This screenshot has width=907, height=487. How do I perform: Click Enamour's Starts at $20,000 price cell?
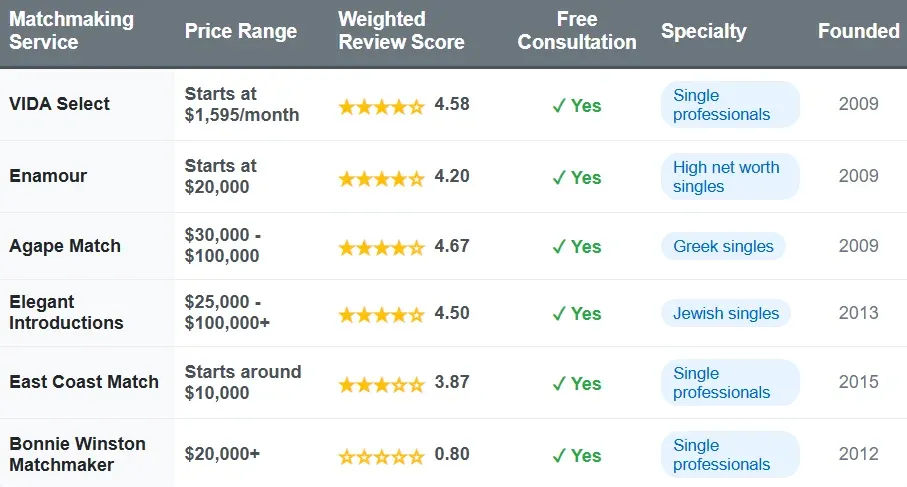pyautogui.click(x=221, y=176)
